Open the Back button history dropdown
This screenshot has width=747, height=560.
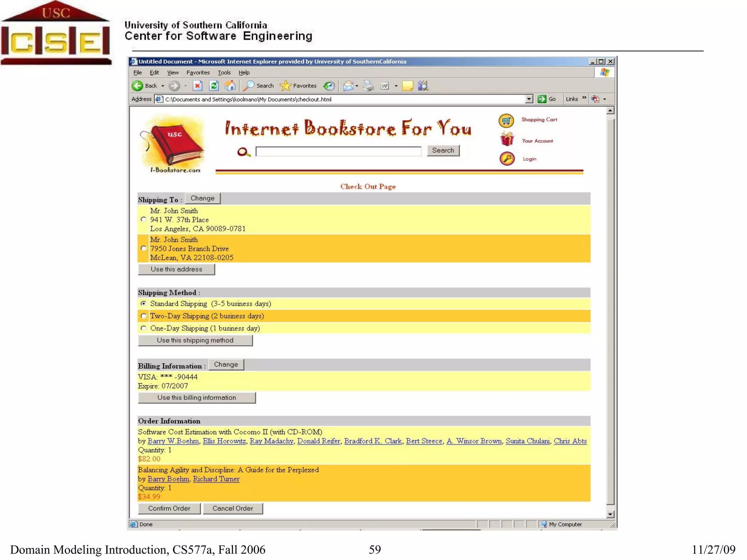click(163, 86)
